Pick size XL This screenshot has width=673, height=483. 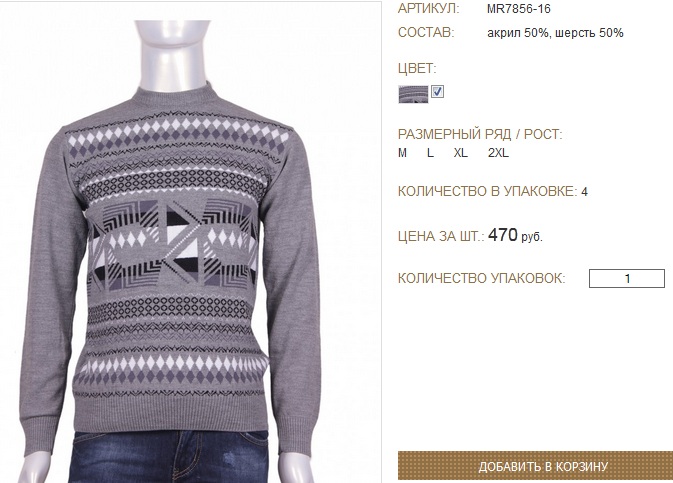point(461,153)
